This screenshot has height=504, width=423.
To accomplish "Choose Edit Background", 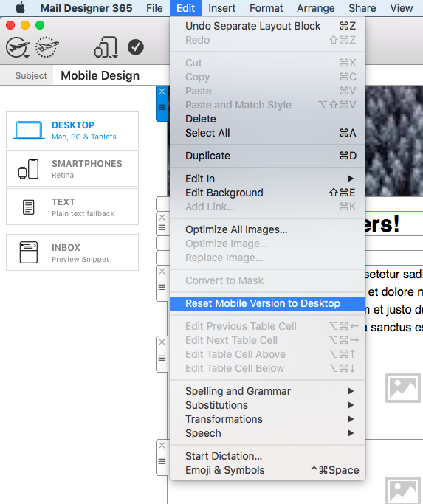I will pos(268,193).
